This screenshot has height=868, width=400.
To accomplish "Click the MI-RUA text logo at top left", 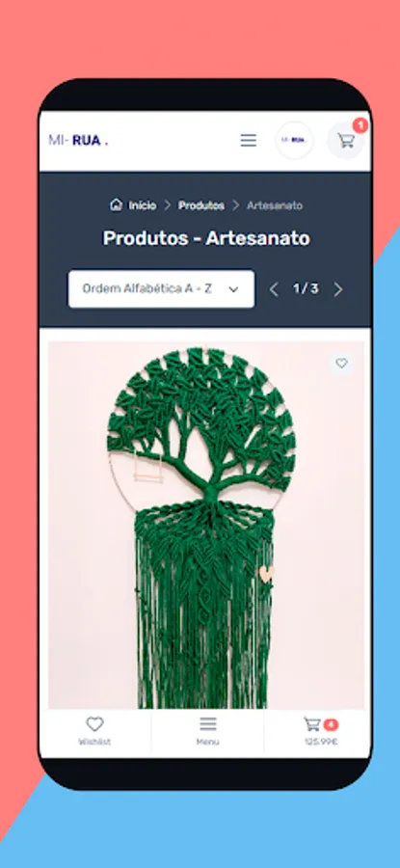I will click(78, 141).
